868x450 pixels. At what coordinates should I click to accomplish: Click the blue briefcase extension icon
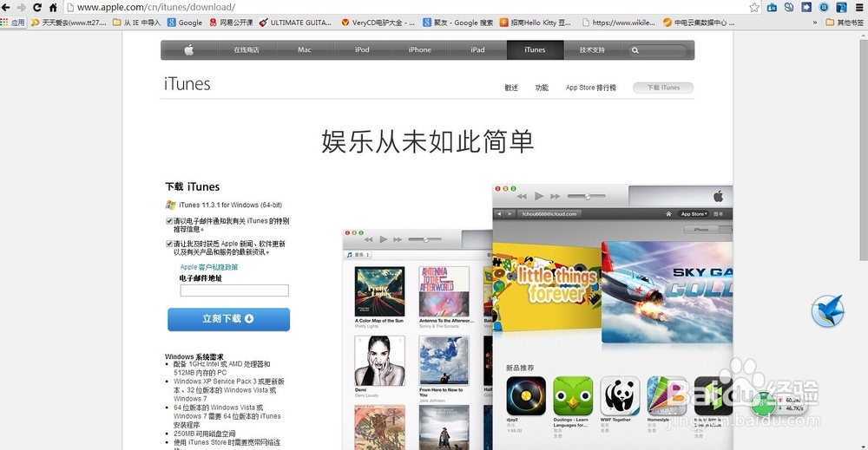(772, 7)
